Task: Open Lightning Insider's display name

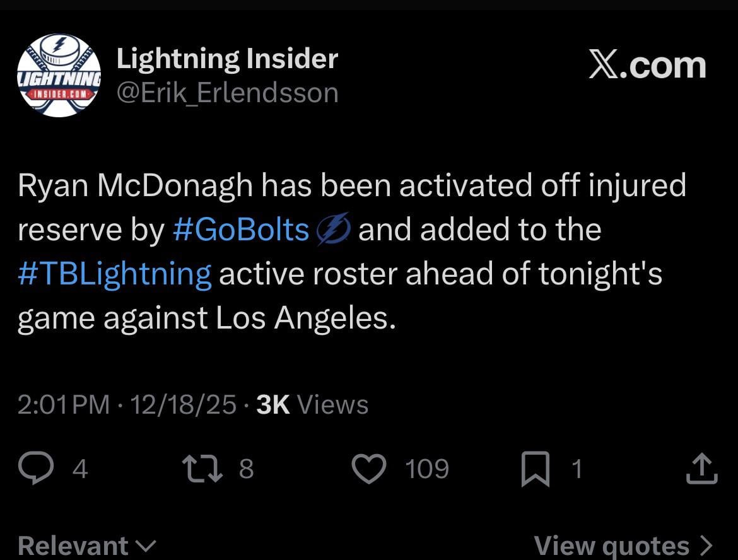Action: pyautogui.click(x=228, y=57)
